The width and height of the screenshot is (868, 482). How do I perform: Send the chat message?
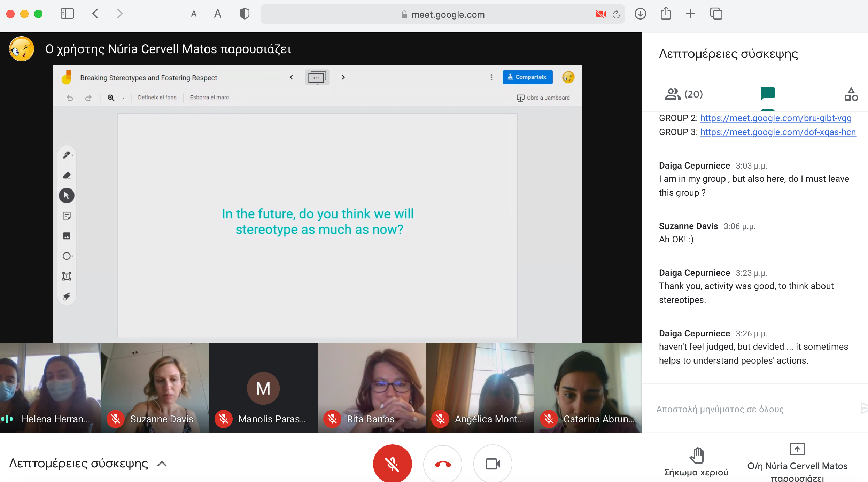click(x=864, y=408)
